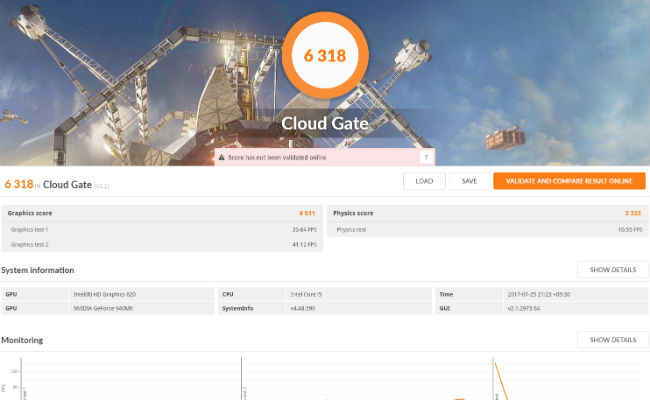650x400 pixels.
Task: Validate and compare result online
Action: point(569,181)
